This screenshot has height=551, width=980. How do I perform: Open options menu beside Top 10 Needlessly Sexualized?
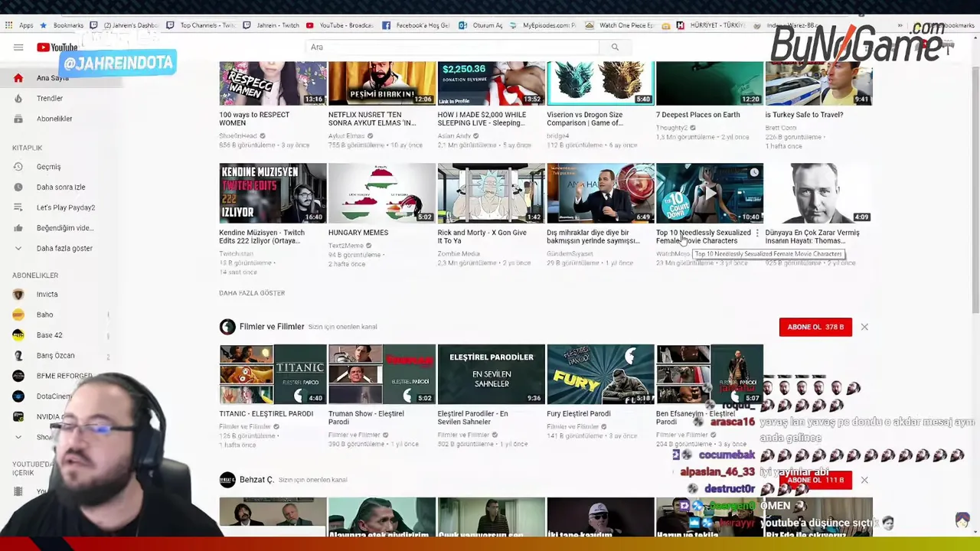point(757,233)
